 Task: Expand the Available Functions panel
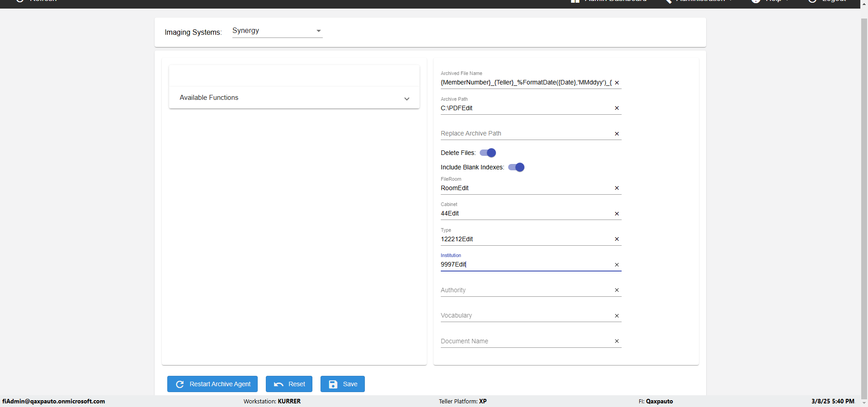tap(294, 98)
